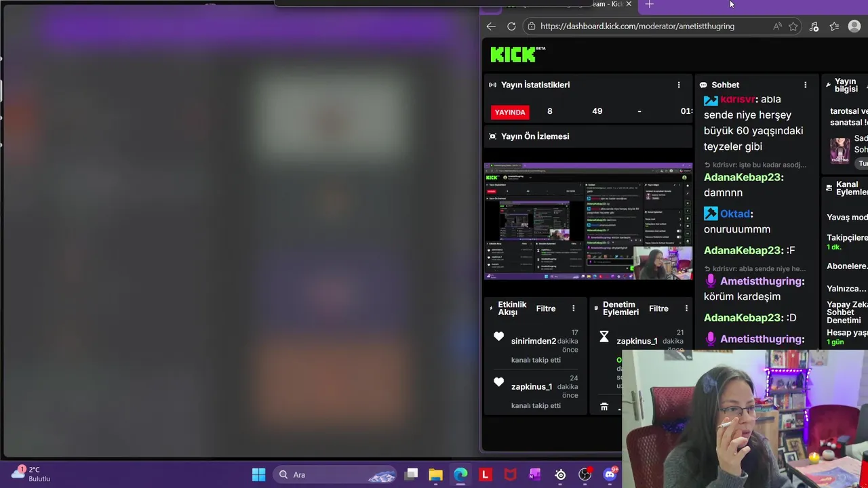Bookmark the page with the star icon
This screenshot has height=488, width=868.
(x=793, y=26)
